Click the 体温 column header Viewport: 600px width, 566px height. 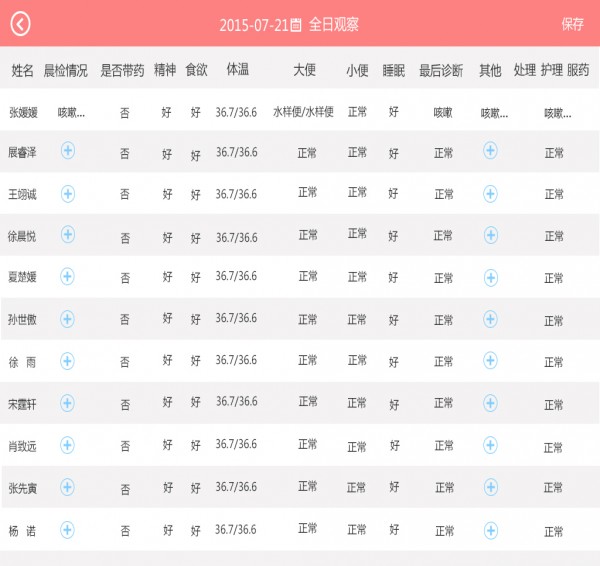click(x=237, y=70)
